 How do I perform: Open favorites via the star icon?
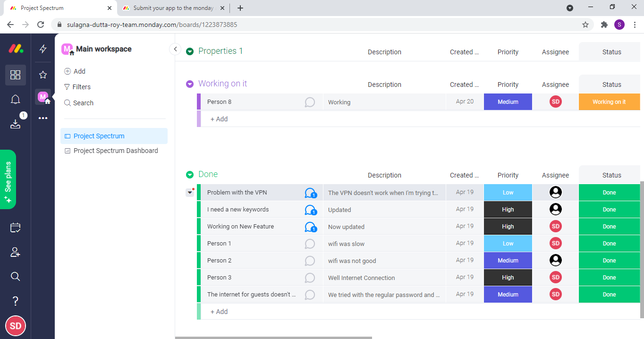tap(43, 74)
